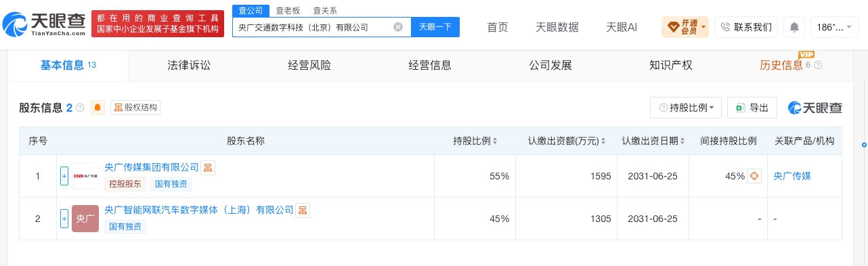Click the Tianyancha logo in header
The height and width of the screenshot is (266, 868).
(44, 24)
